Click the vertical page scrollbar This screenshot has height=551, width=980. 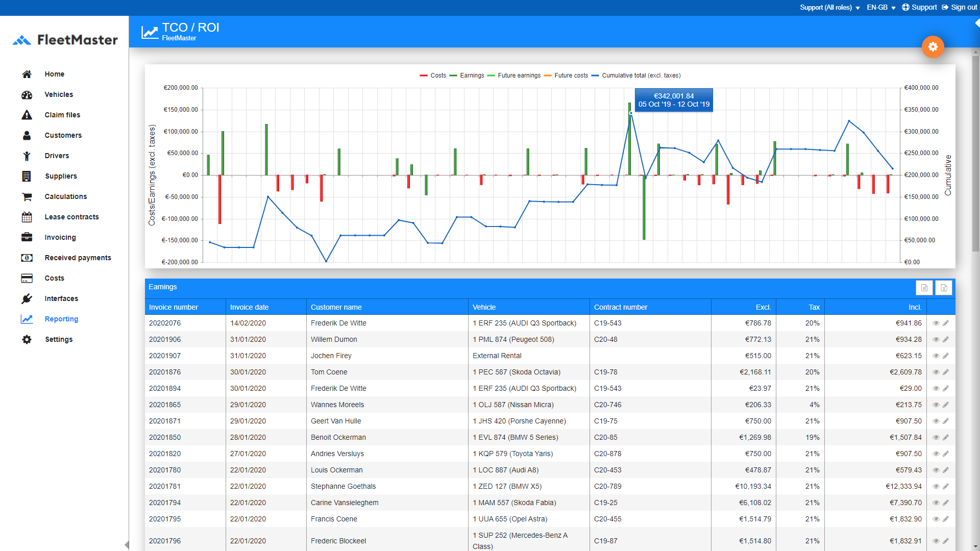(975, 153)
